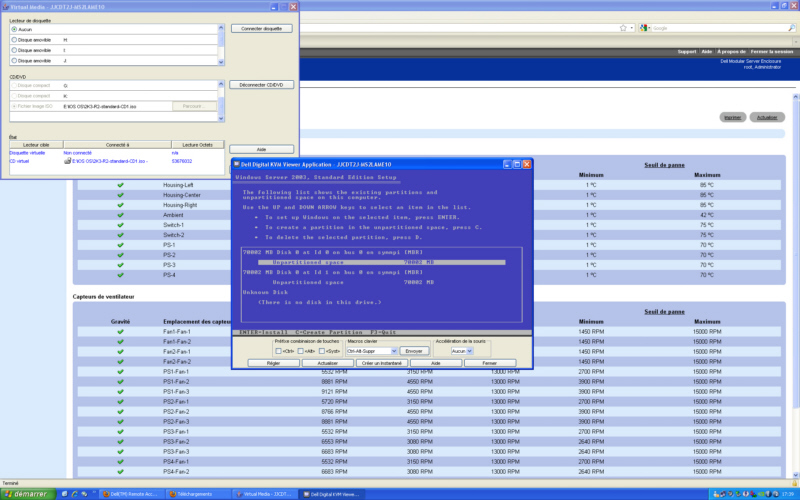Open 'Aide' in Virtual Media window
This screenshot has height=500, width=800.
coord(261,149)
